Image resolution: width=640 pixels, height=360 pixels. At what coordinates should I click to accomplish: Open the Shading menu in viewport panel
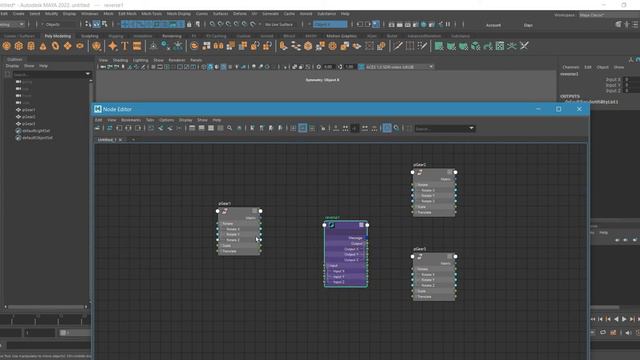pos(120,60)
